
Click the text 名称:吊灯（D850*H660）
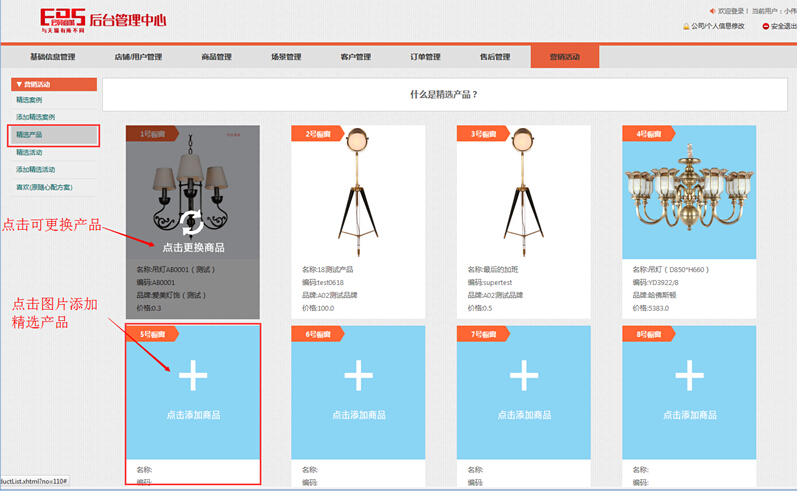coord(671,270)
